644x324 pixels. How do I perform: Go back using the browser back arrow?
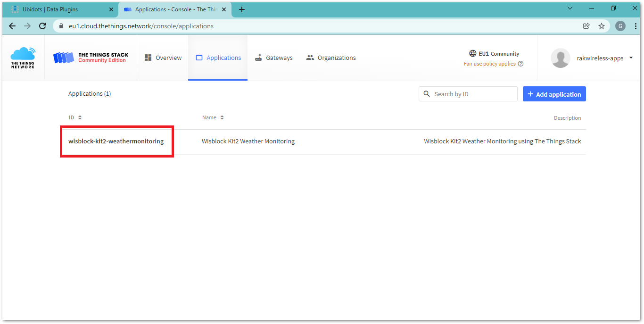(12, 26)
